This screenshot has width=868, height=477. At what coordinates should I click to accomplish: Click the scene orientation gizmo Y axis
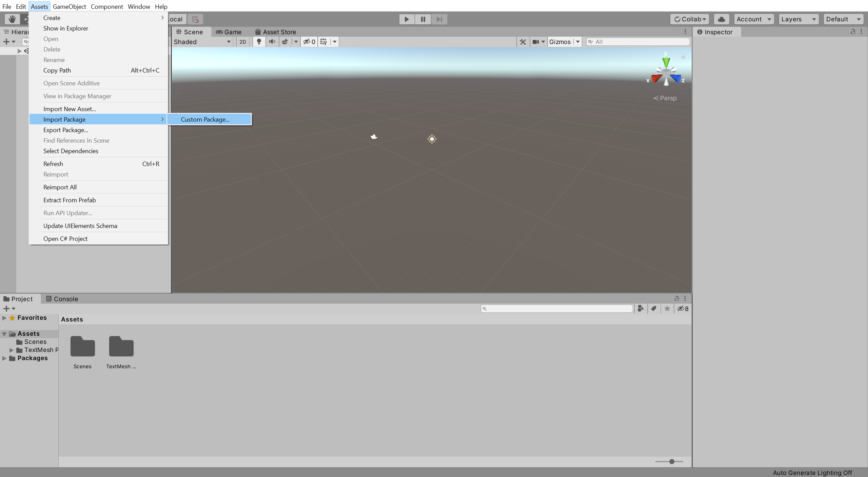click(x=666, y=62)
